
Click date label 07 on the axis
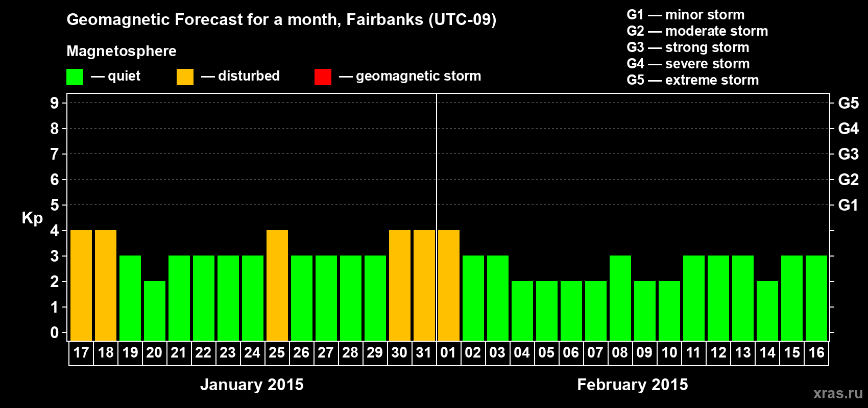(x=595, y=353)
